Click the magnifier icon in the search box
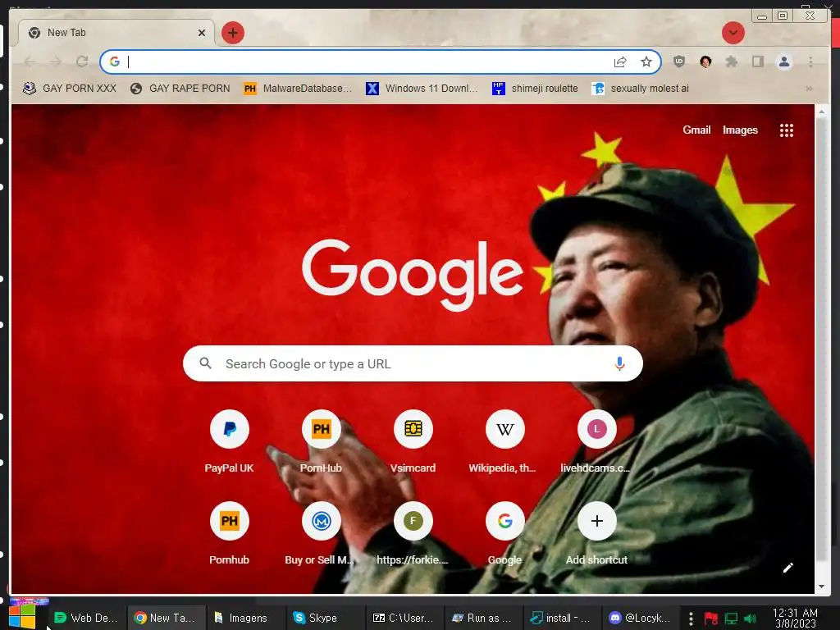 (x=205, y=363)
